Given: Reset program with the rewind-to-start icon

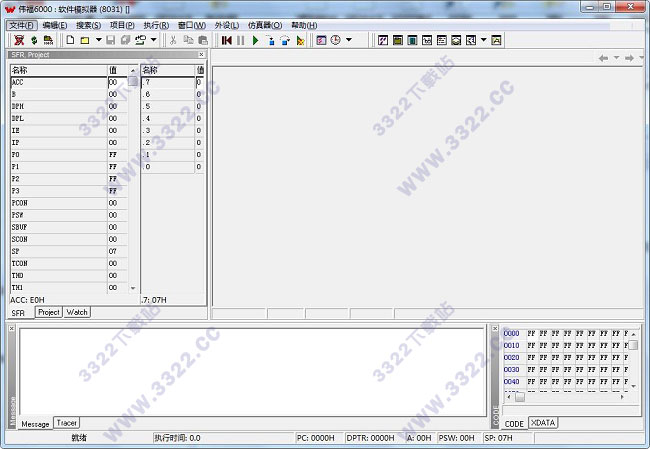Looking at the screenshot, I should point(227,40).
